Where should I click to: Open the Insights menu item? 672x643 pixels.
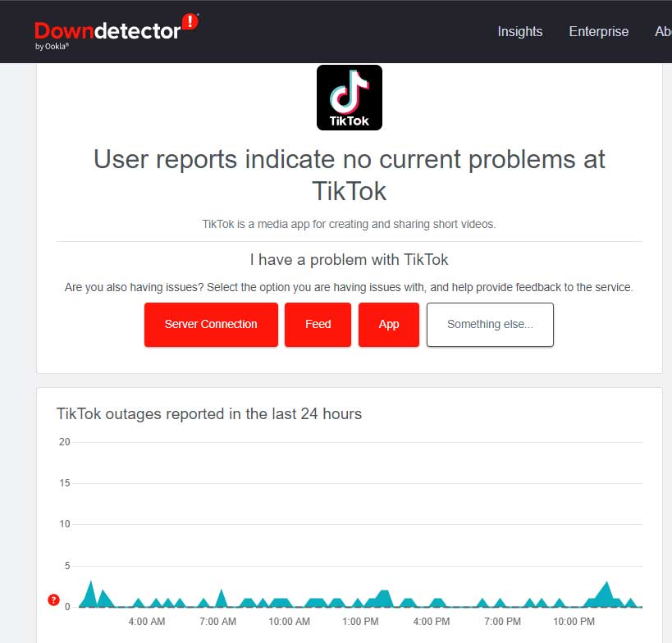520,32
